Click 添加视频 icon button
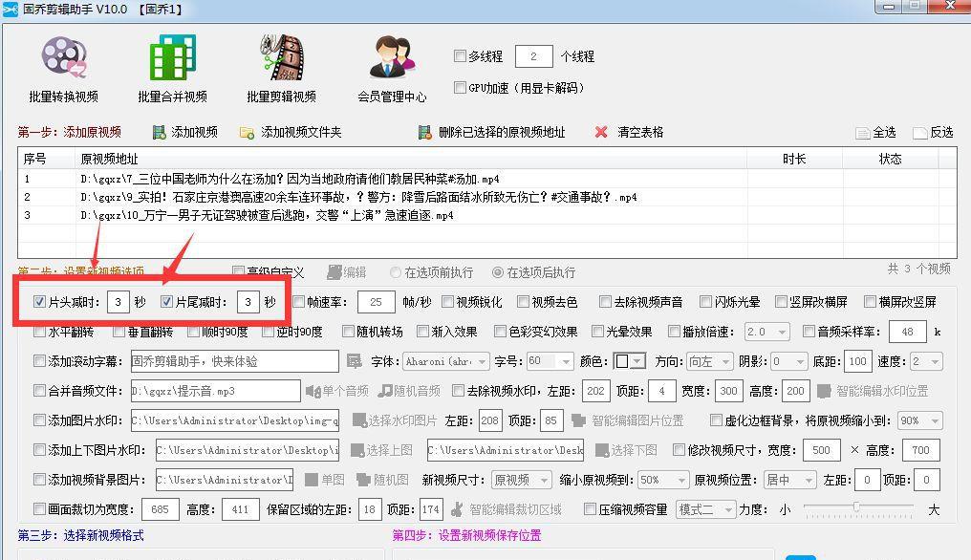This screenshot has width=971, height=560. 160,132
